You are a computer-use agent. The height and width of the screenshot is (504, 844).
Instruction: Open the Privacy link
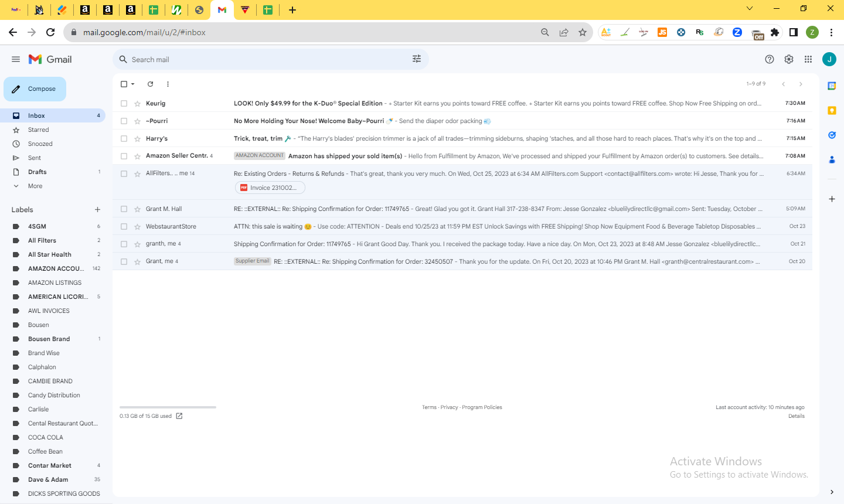pyautogui.click(x=450, y=407)
